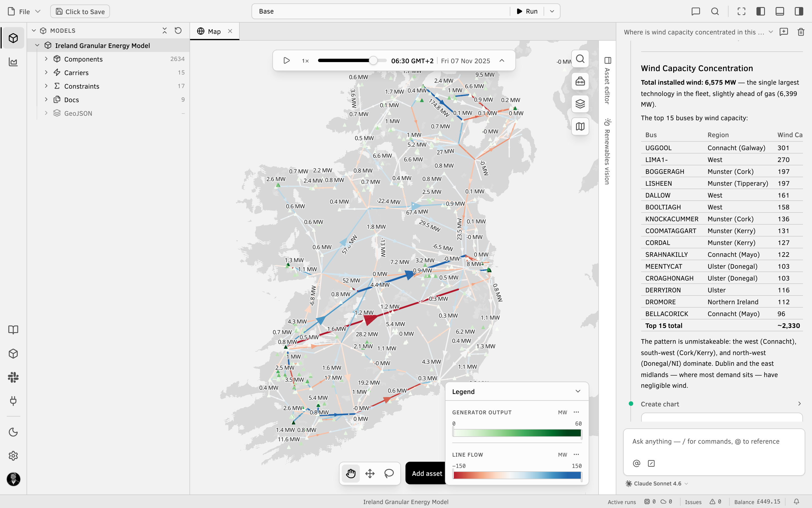Enter fullscreen with the expand icon
Screen dimensions: 812x508
(742, 11)
